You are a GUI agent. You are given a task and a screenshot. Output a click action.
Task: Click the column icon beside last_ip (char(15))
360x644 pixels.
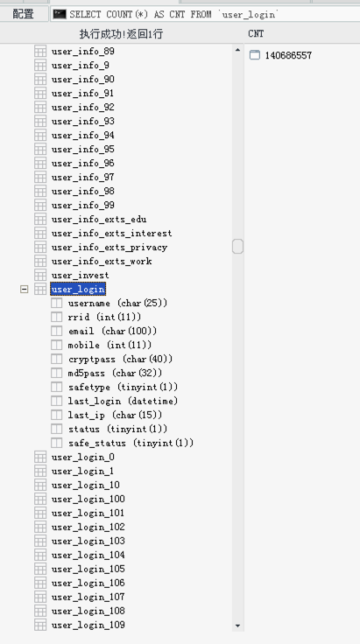tap(57, 415)
